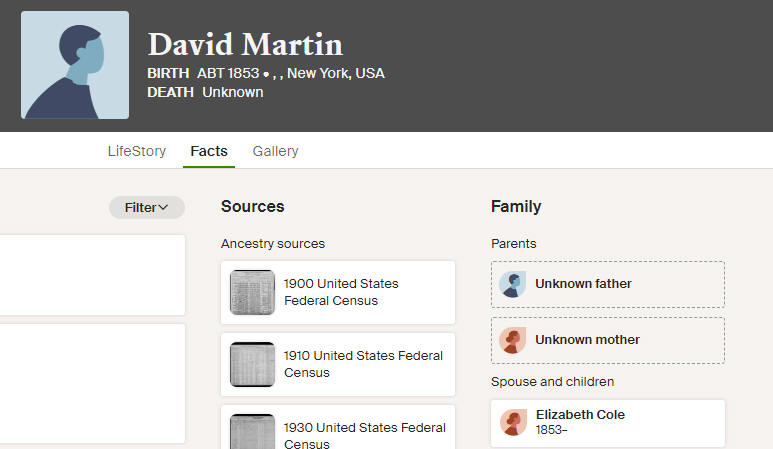Open the 1930 census record thumbnail

(x=252, y=432)
